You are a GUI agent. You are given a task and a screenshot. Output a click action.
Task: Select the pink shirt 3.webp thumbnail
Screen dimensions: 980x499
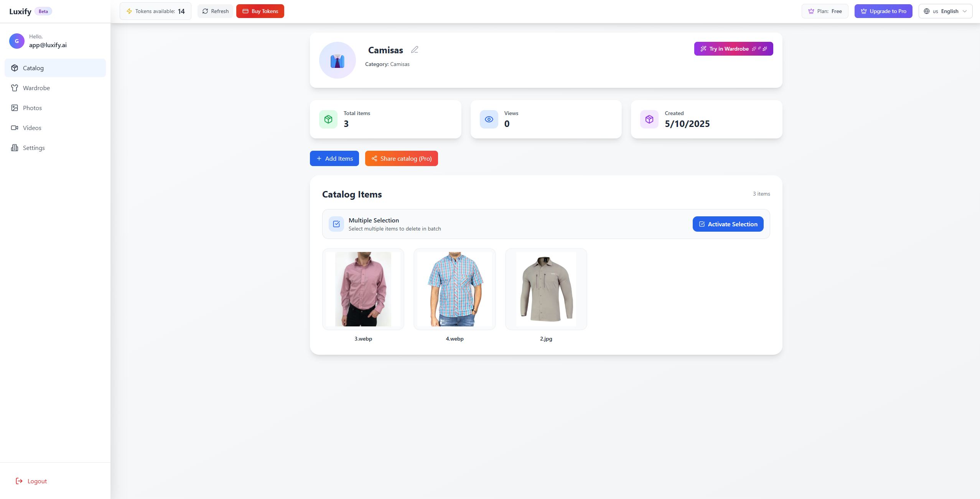tap(363, 289)
